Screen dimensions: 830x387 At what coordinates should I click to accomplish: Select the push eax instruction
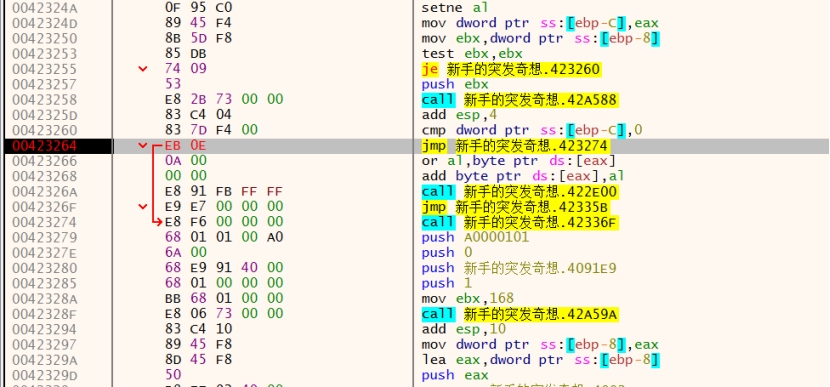[455, 375]
